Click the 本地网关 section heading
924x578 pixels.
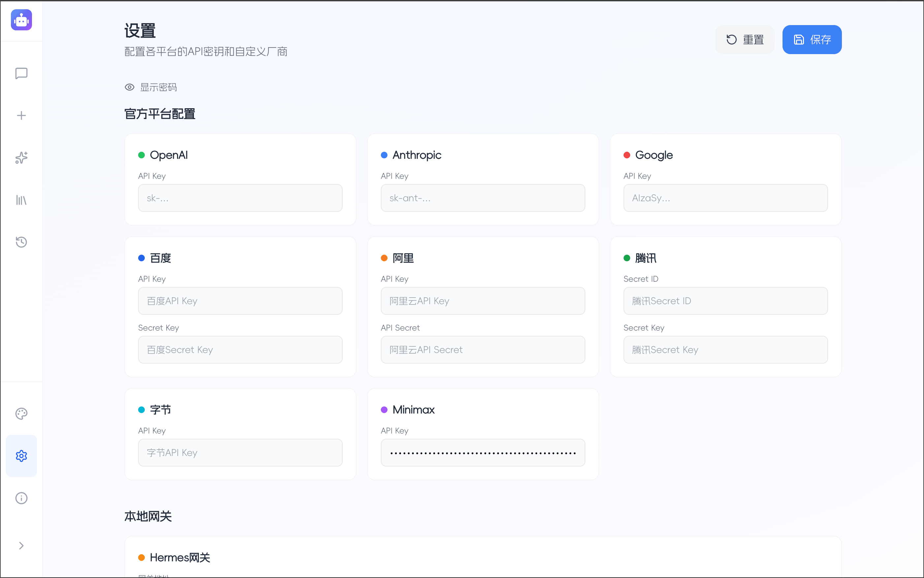(x=148, y=516)
